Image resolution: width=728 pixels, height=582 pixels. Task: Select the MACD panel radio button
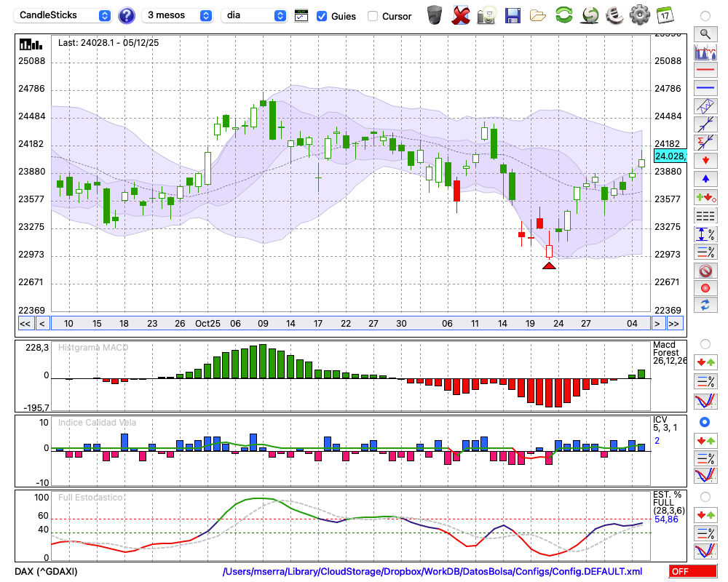705,344
